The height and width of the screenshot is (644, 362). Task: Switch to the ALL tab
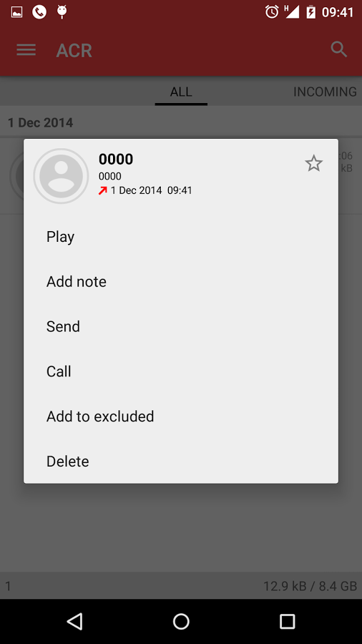tap(181, 92)
